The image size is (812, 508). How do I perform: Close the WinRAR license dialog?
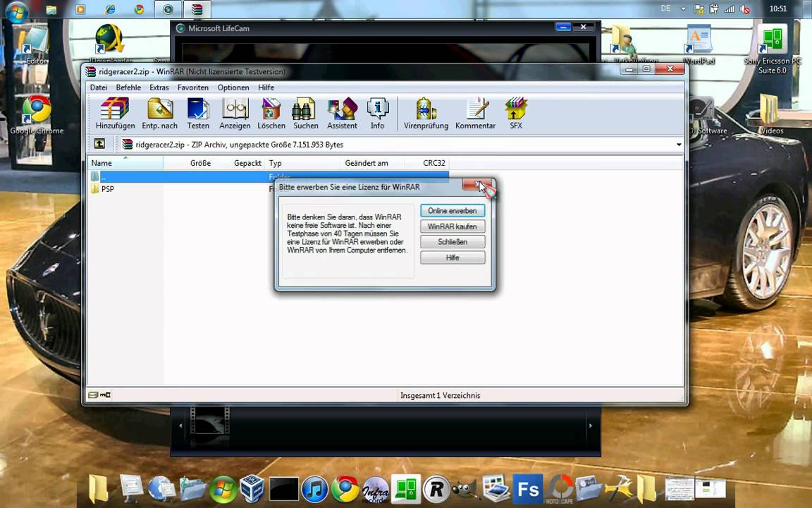click(477, 185)
